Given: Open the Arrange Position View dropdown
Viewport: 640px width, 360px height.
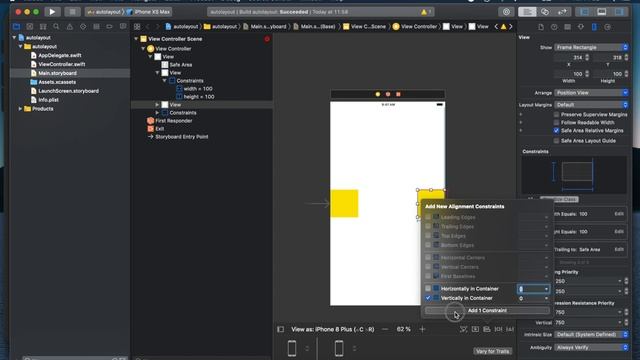Looking at the screenshot, I should tap(591, 93).
